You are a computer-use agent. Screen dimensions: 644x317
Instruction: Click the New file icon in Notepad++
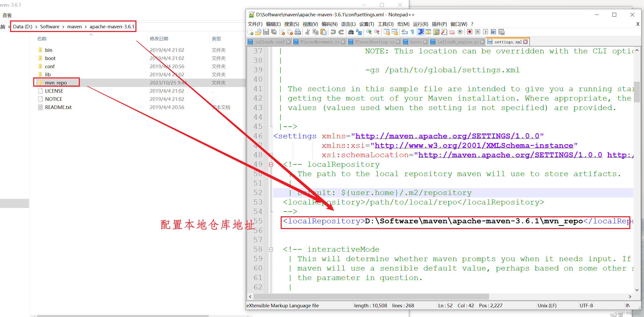click(251, 32)
